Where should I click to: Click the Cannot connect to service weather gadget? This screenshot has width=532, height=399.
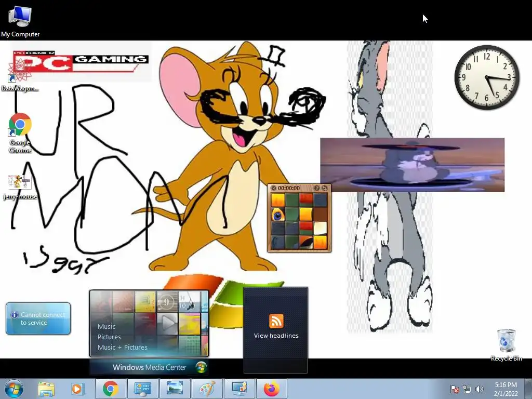pos(38,318)
